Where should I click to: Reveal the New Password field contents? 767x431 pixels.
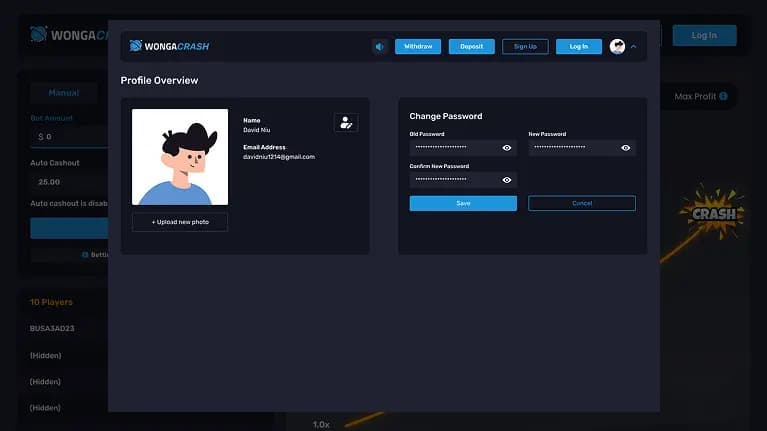pyautogui.click(x=625, y=148)
